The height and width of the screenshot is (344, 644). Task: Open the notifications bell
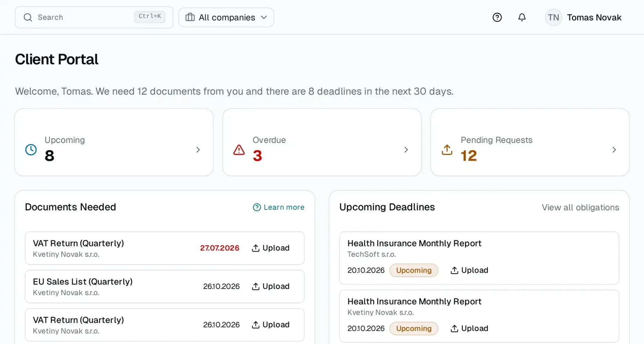(x=522, y=17)
